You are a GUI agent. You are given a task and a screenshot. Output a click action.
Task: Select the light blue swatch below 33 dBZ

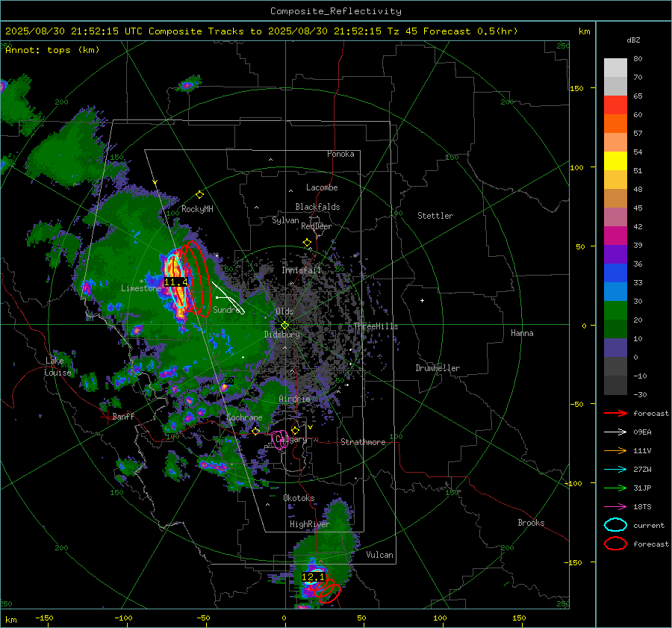(x=615, y=291)
